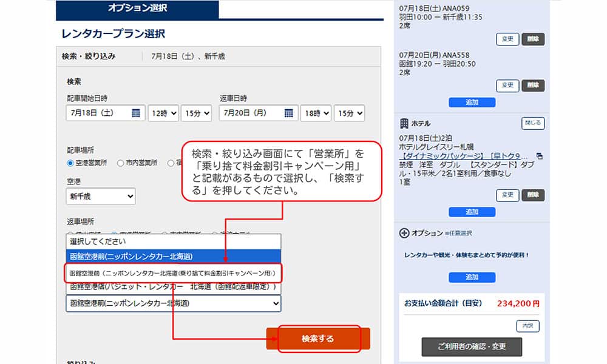607x364 pixels.
Task: Click 変更 for flight ANA059
Action: (x=507, y=39)
